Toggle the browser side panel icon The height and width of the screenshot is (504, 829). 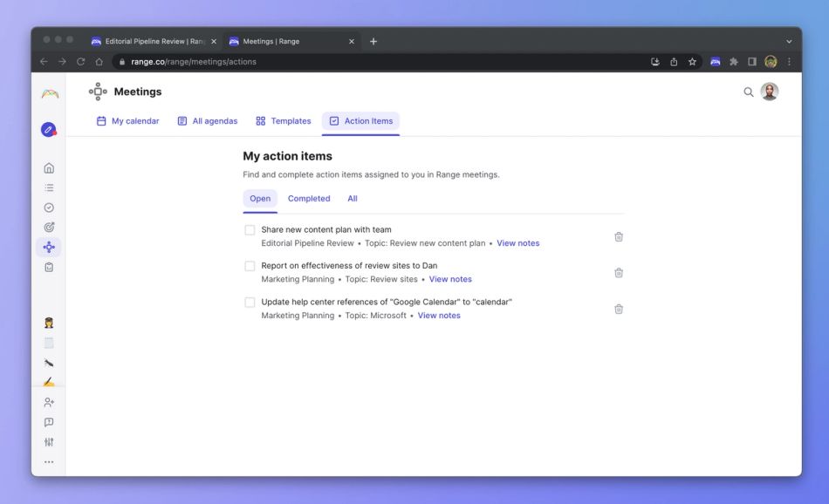coord(752,62)
